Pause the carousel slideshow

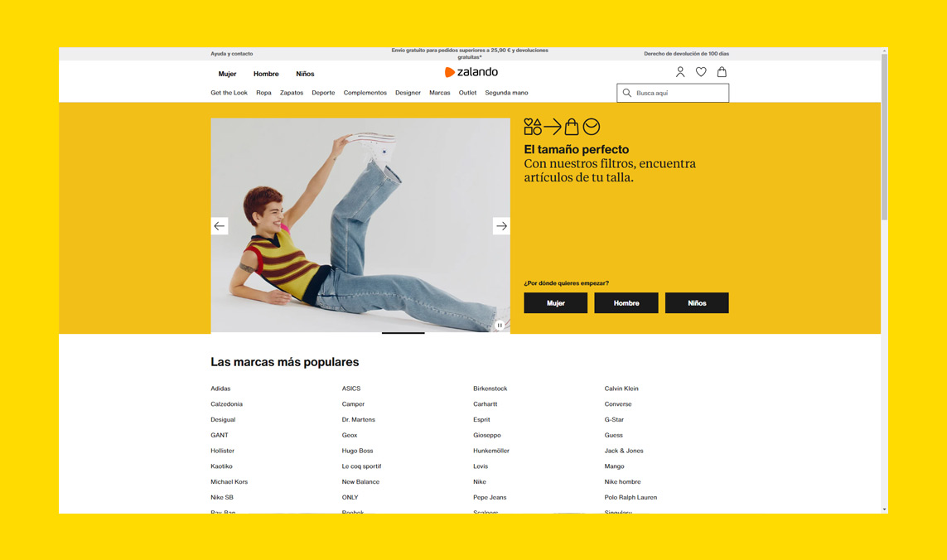coord(500,325)
